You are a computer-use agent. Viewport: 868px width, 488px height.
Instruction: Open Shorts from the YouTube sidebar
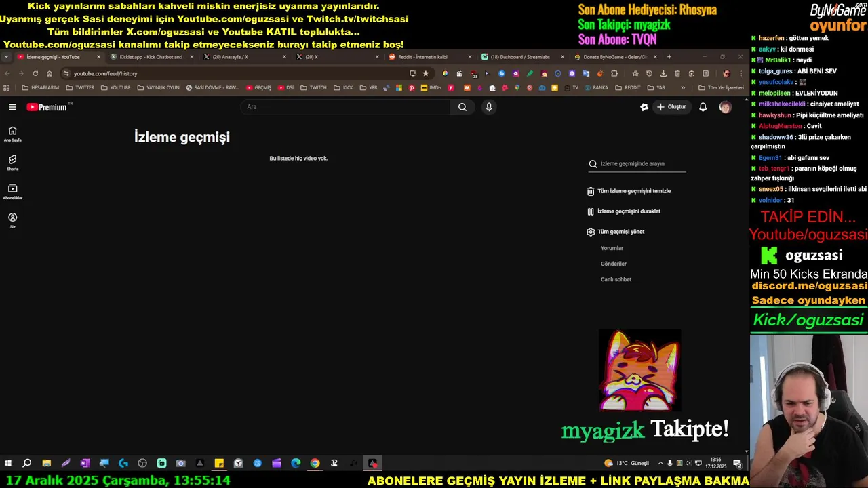point(12,163)
